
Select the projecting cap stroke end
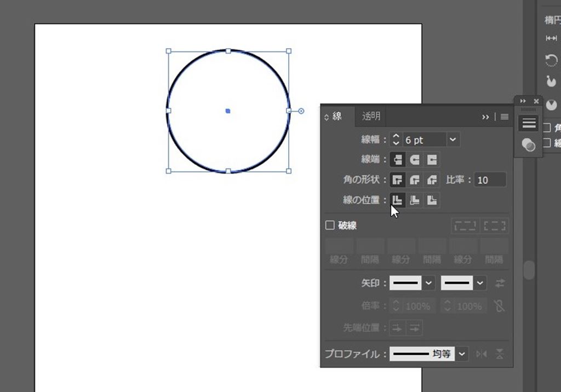(x=432, y=160)
